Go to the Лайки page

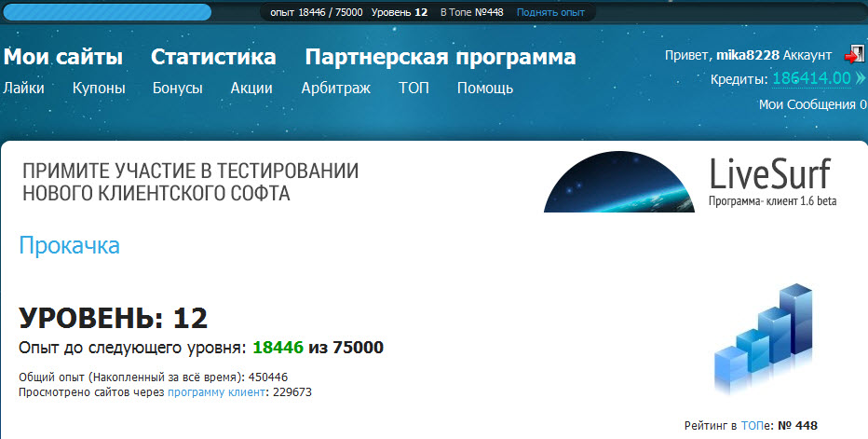(24, 88)
